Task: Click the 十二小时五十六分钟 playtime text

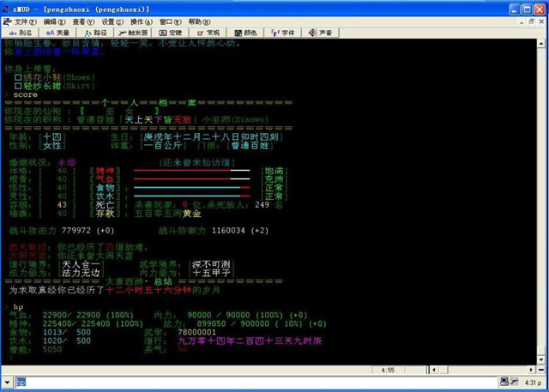Action: [x=148, y=290]
